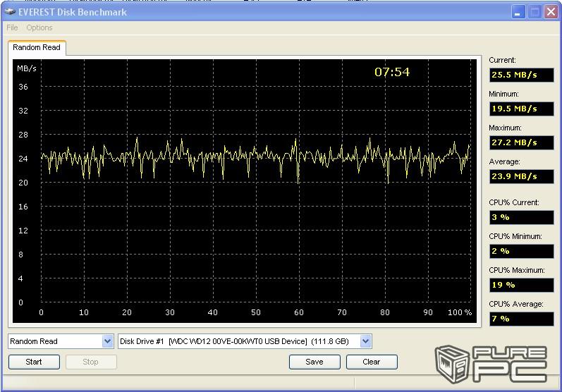Clear the benchmark graph
The image size is (562, 392).
(372, 362)
